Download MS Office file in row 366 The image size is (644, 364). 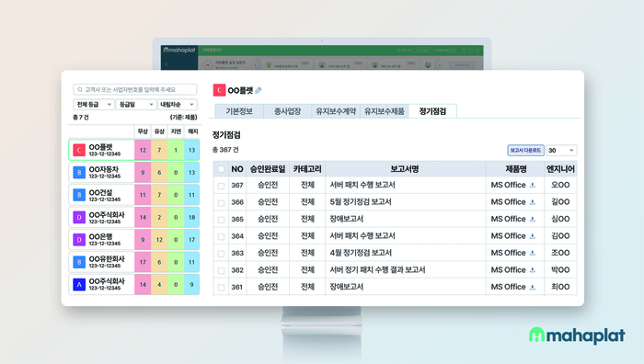(533, 202)
